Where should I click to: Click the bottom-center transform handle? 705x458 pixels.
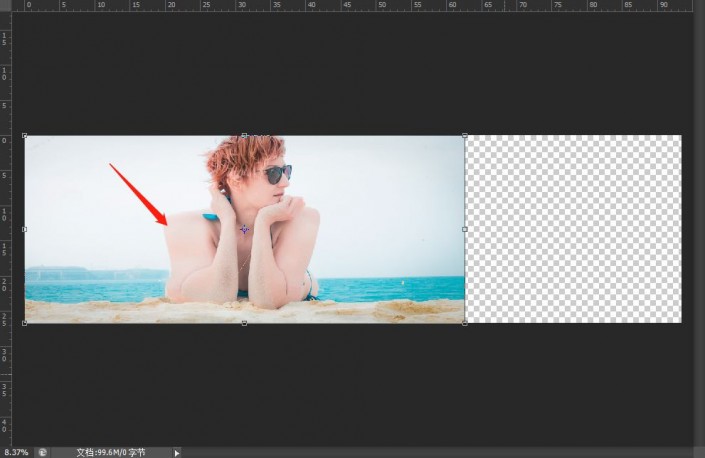[x=245, y=323]
